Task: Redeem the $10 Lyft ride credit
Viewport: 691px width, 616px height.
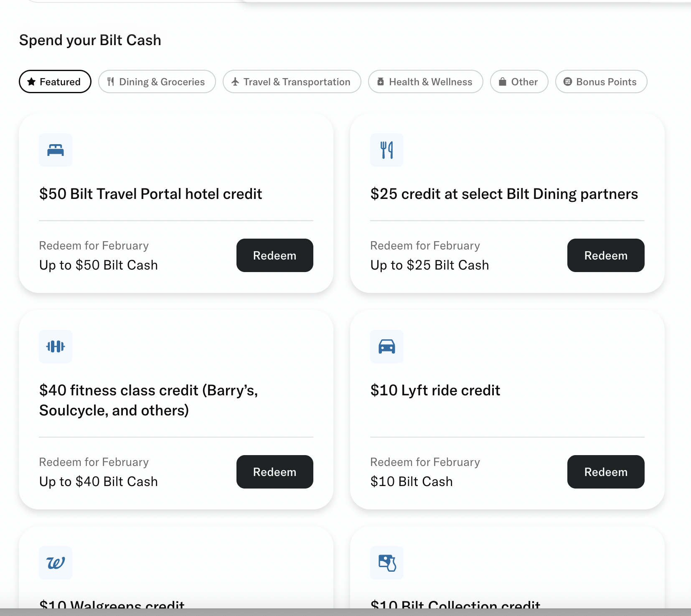Action: pyautogui.click(x=605, y=472)
